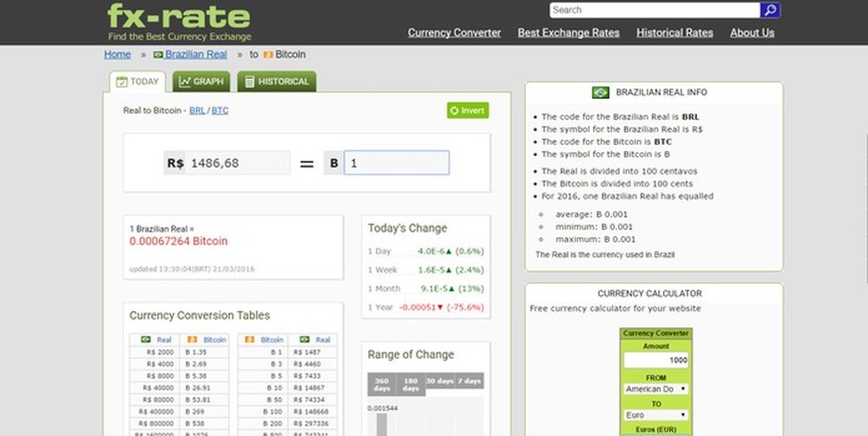Screen dimensions: 868x436
Task: Open the FROM currency dropdown
Action: 656,389
